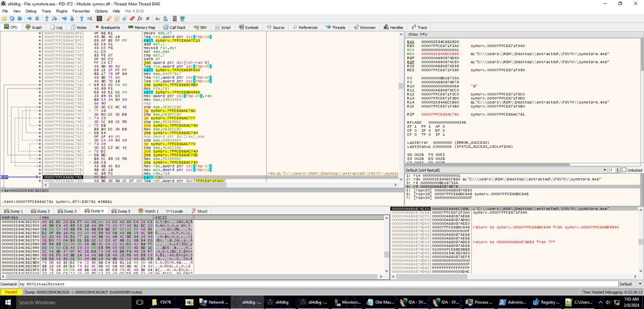Screen dimensions: 644x309
Task: Toggle the Unlocked checkbox
Action: 624,170
